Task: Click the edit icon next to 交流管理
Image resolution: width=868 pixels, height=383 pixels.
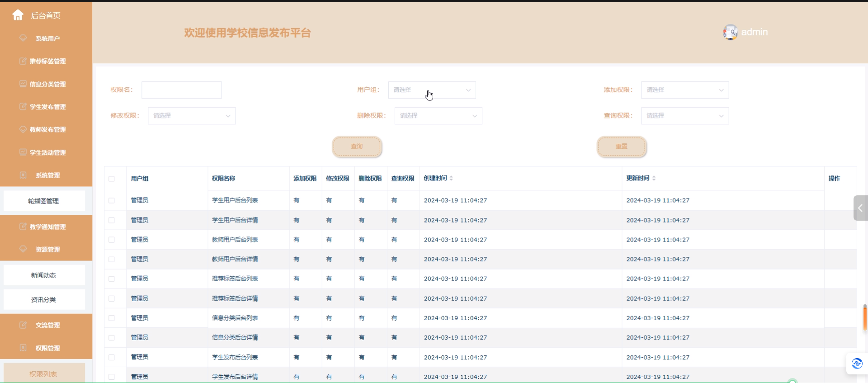Action: tap(23, 325)
